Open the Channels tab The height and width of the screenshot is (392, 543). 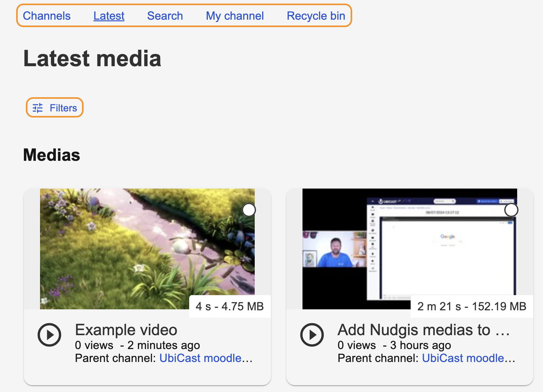pos(46,16)
